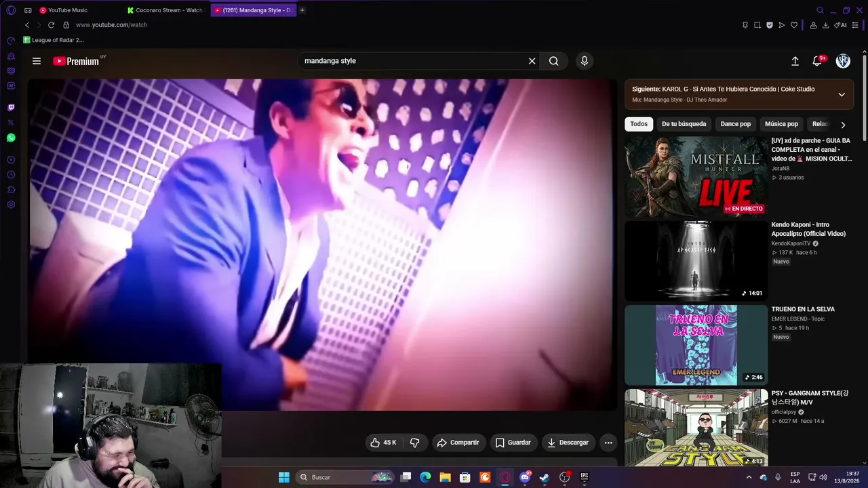
Task: Open Microsoft Edge from the taskbar
Action: click(425, 477)
